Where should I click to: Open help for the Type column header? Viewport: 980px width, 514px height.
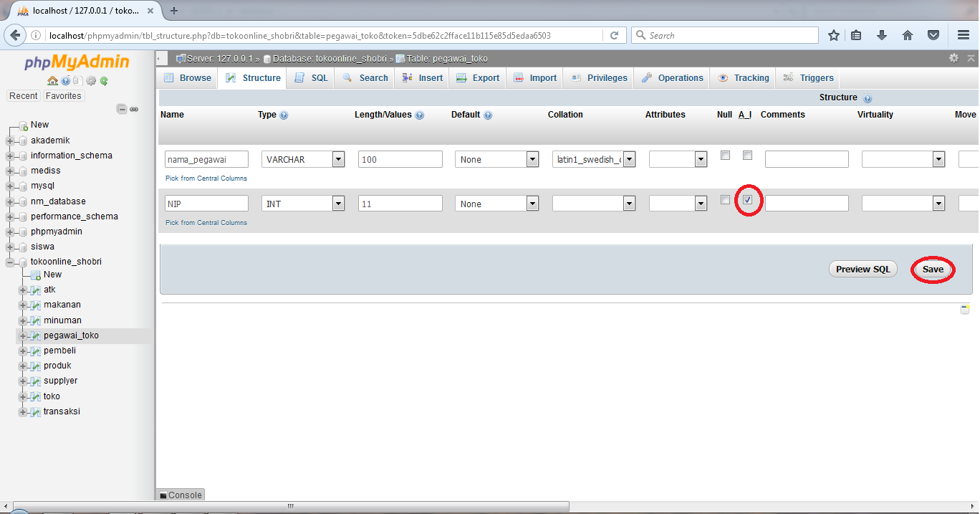[283, 115]
